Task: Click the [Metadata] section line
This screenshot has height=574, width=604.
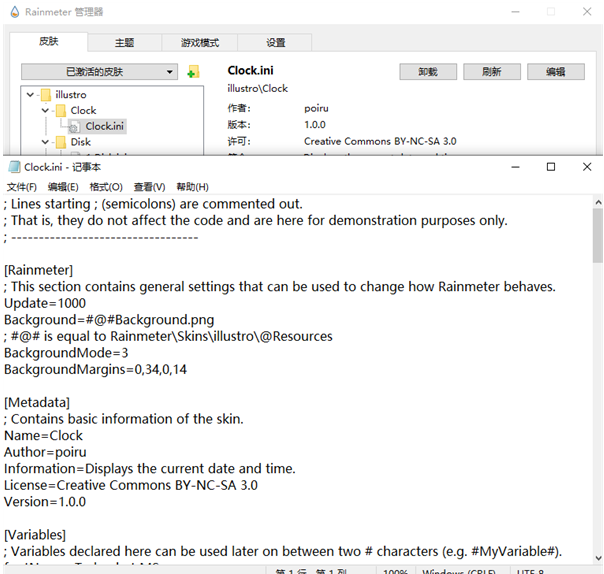Action: (x=37, y=403)
